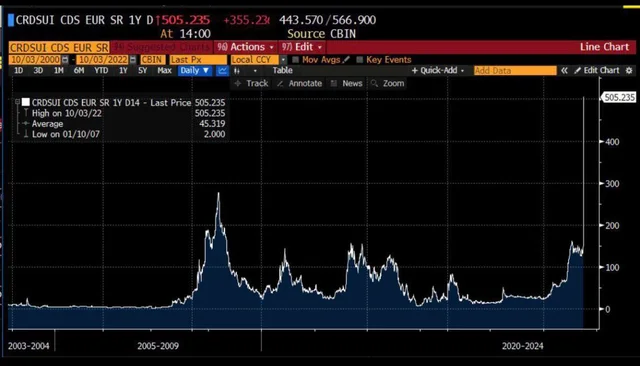Screen dimensions: 640x366
Task: Click the 2020-2024 timeline section label
Action: click(522, 346)
